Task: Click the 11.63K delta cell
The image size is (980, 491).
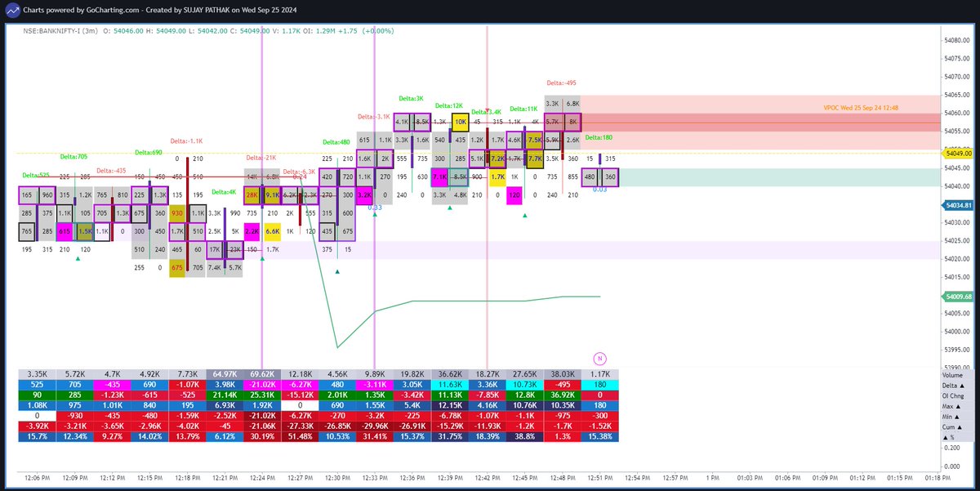Action: tap(448, 386)
